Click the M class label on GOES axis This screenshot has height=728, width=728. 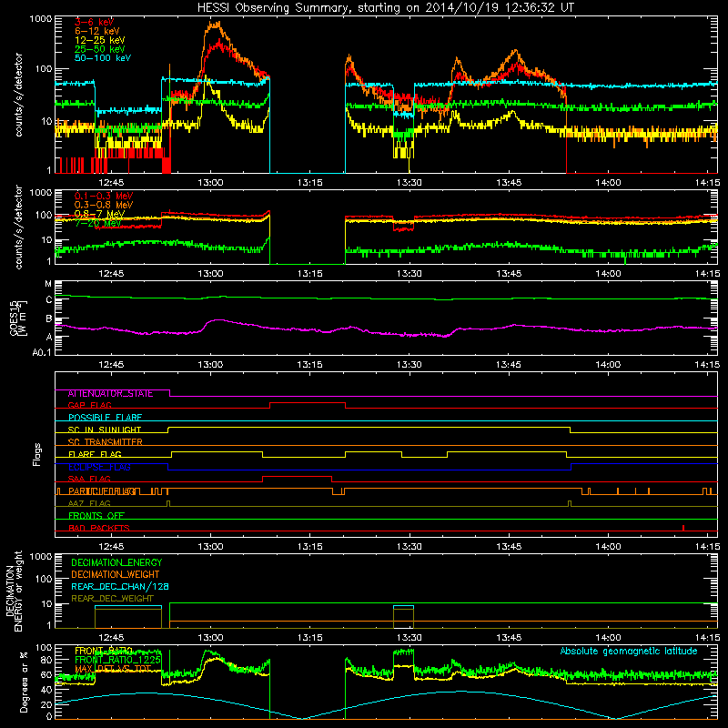48,284
